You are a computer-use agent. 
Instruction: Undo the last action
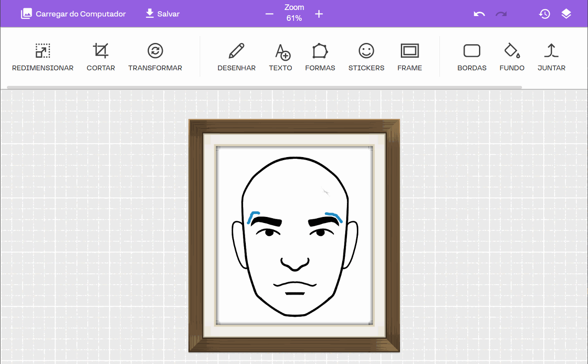[479, 14]
